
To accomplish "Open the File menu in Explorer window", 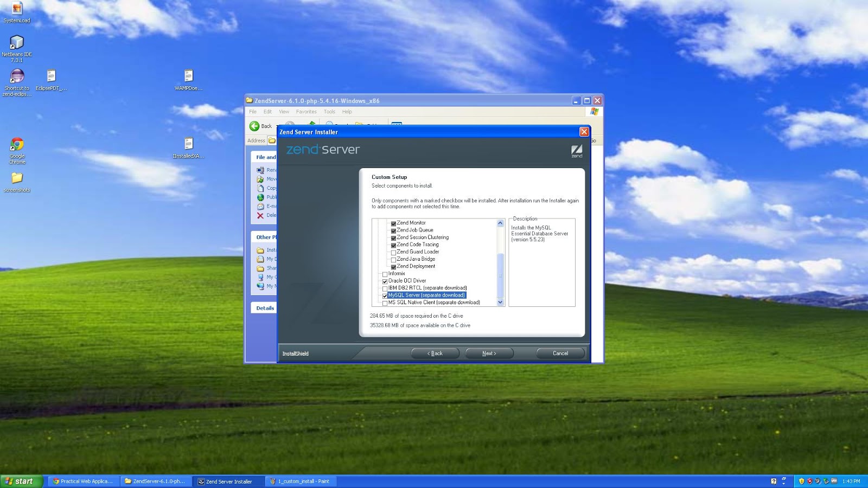I will tap(253, 112).
